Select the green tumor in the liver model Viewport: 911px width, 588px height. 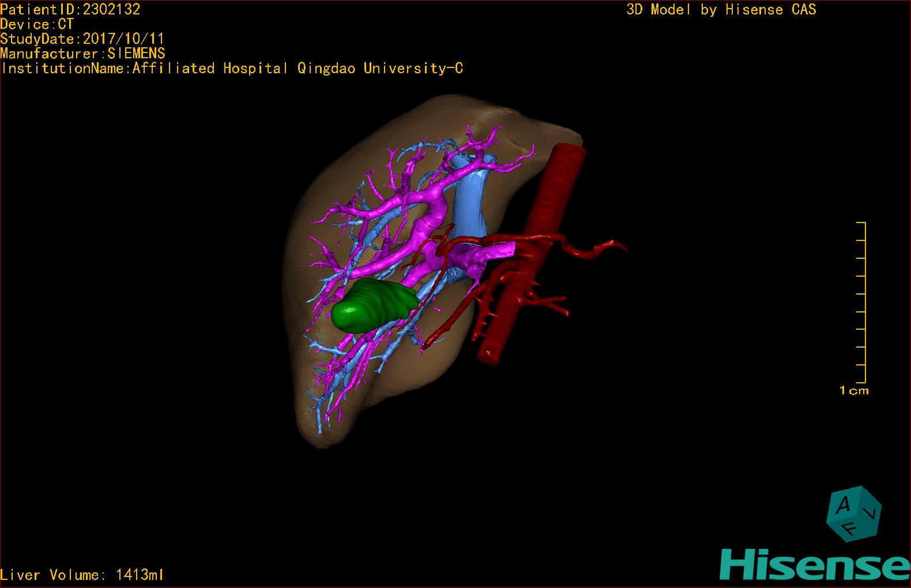pos(374,305)
